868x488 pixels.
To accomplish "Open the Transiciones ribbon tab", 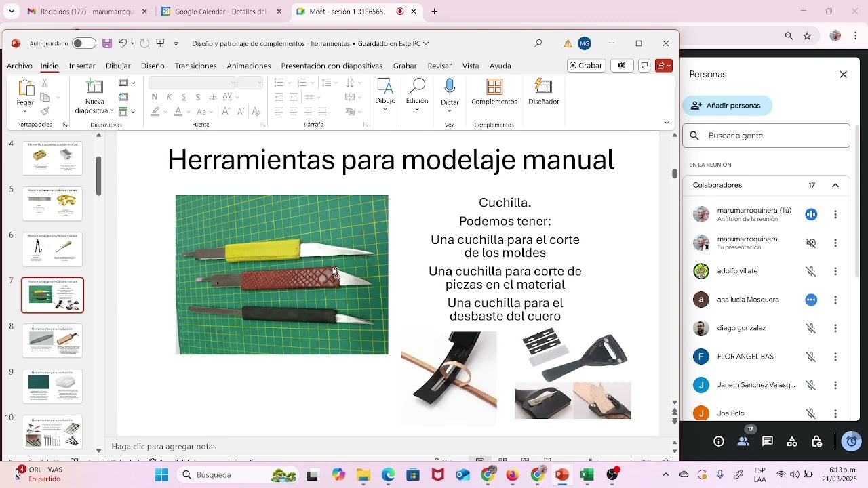I will point(195,66).
